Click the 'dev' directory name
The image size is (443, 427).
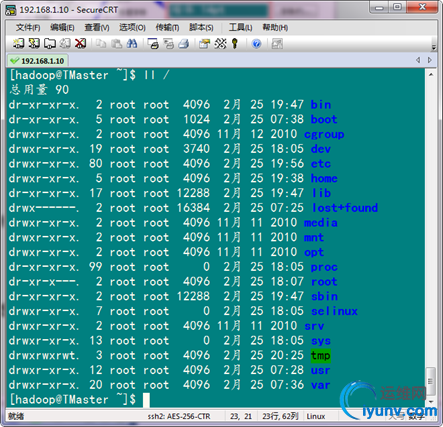point(321,149)
